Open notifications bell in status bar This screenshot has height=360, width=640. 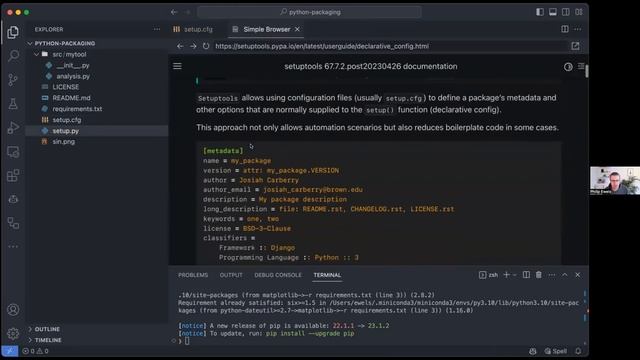[578, 351]
